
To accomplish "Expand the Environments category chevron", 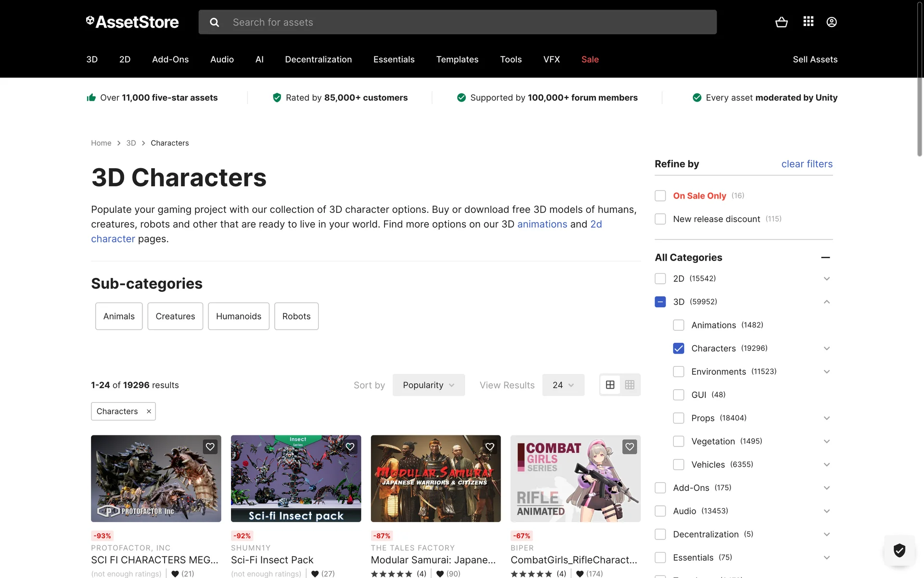I will 826,371.
